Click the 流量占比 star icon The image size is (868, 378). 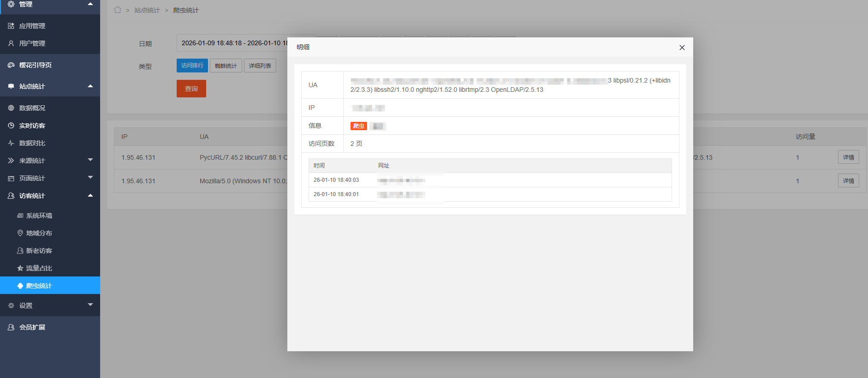[x=20, y=268]
